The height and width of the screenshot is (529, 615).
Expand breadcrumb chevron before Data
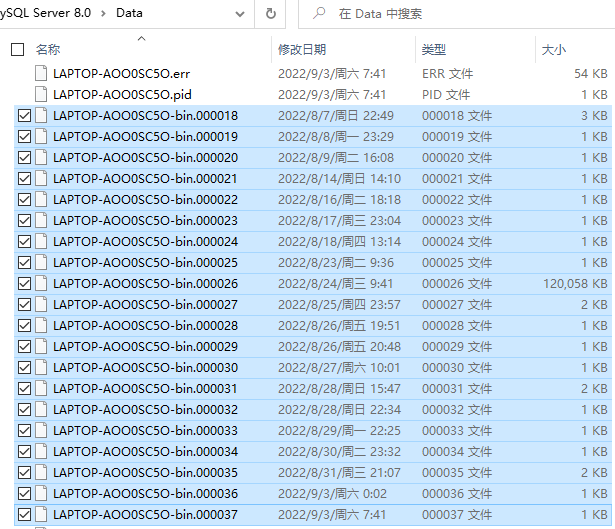pos(104,13)
